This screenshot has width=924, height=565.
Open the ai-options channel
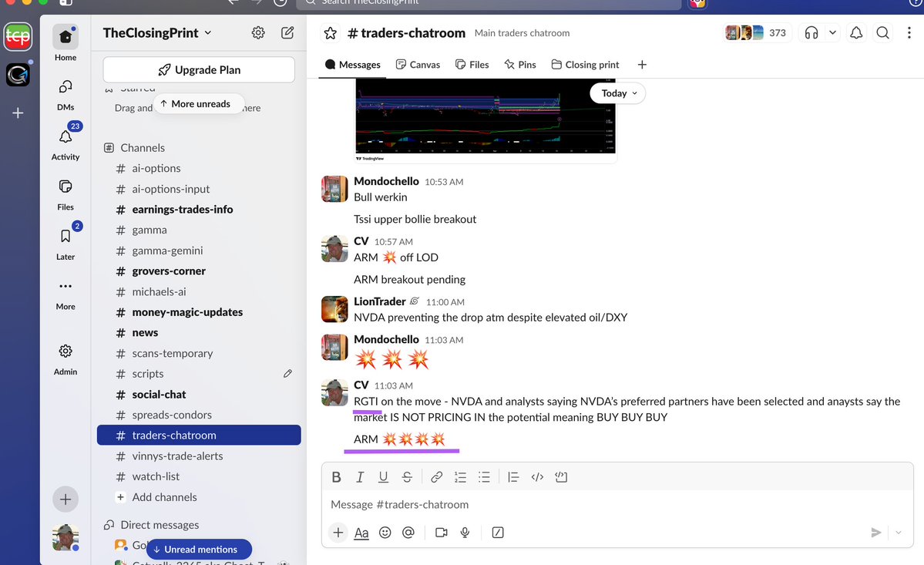(x=199, y=169)
